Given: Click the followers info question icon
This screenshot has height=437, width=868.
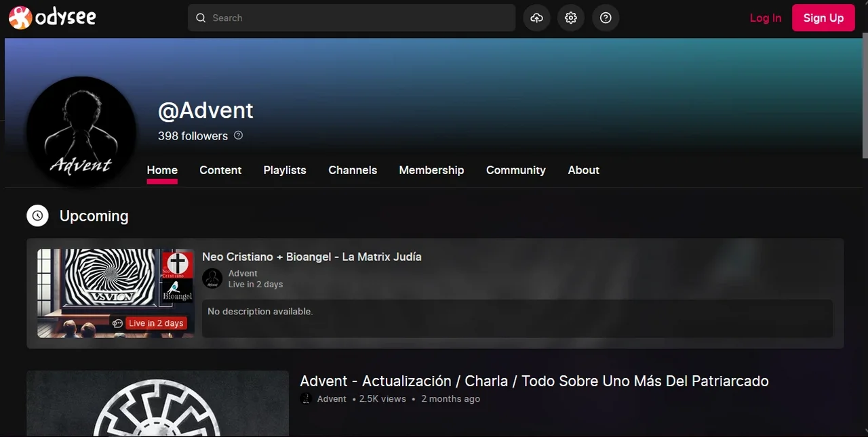Looking at the screenshot, I should click(x=238, y=136).
